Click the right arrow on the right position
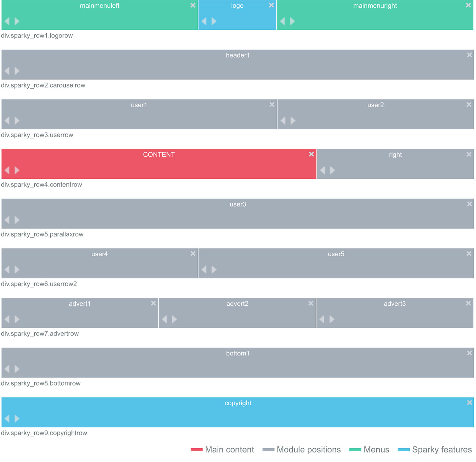476x462 pixels. (x=332, y=170)
